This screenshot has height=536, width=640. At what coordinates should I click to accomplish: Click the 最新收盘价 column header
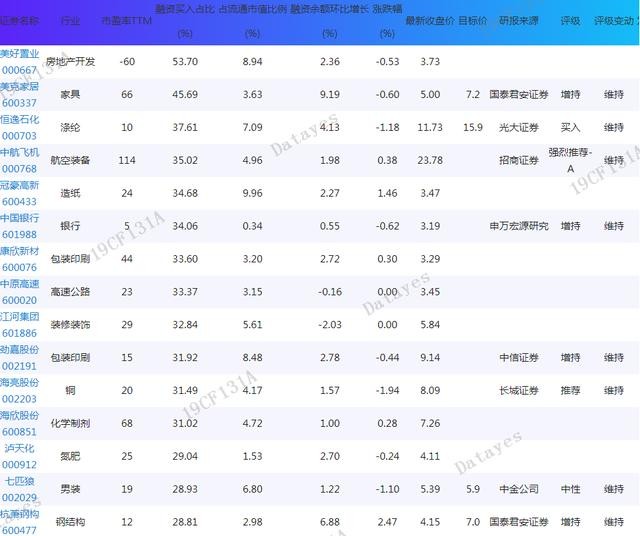[430, 20]
